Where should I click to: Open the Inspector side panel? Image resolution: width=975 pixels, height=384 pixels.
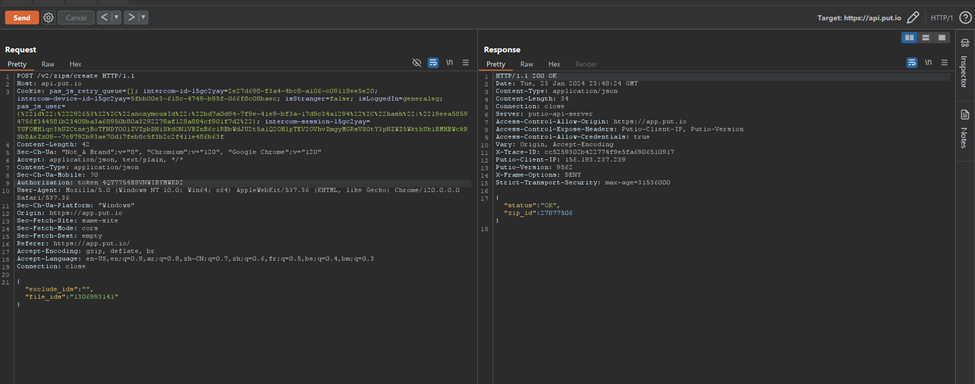click(964, 62)
